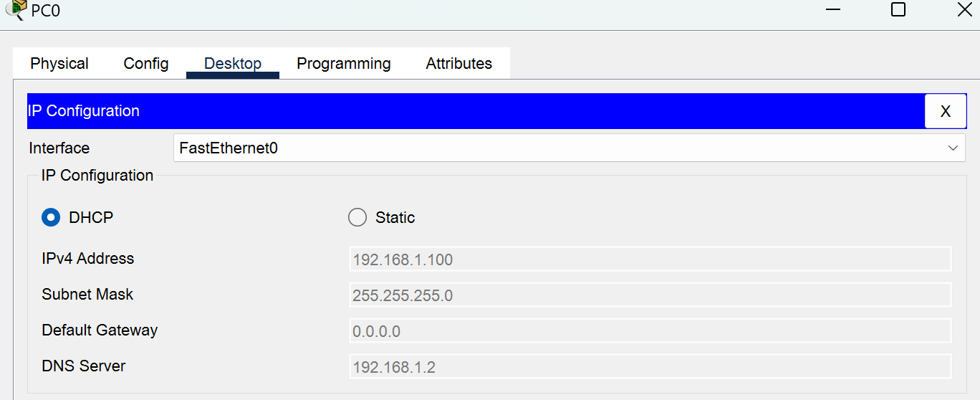980x400 pixels.
Task: Switch to the Config tab
Action: tap(146, 63)
